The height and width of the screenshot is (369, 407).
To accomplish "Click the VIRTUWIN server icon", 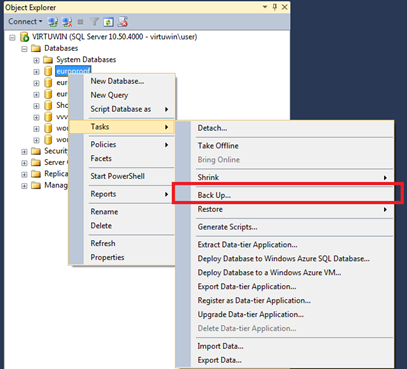I will click(25, 37).
